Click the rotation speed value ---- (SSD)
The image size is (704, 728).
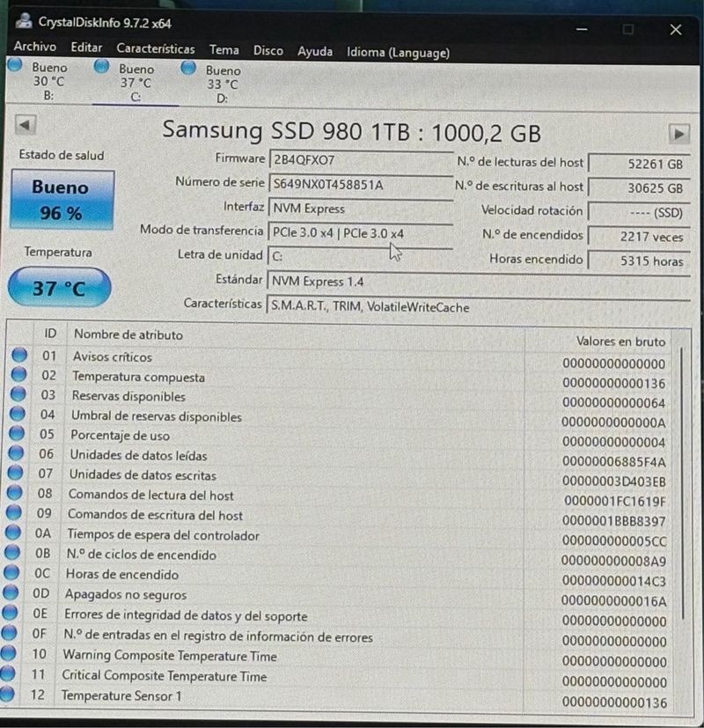(639, 212)
